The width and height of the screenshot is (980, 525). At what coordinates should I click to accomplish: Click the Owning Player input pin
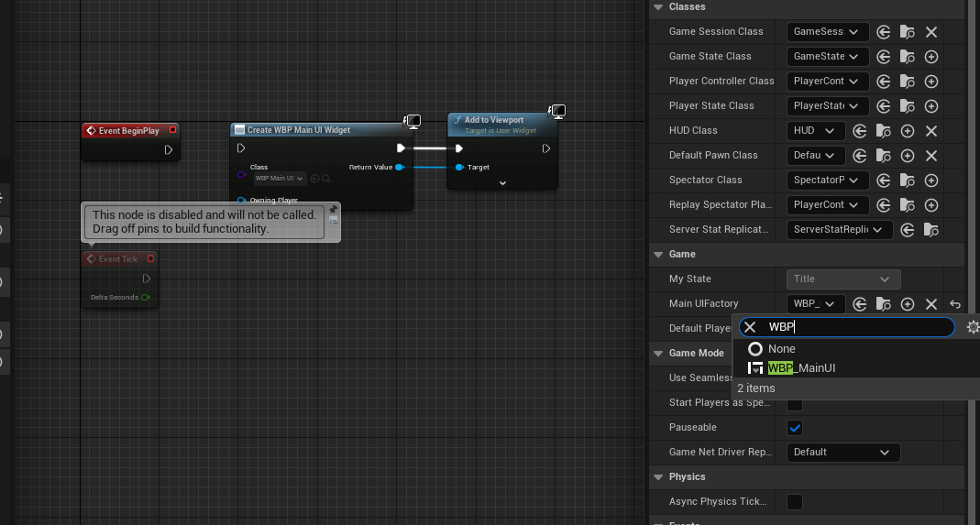[x=241, y=201]
